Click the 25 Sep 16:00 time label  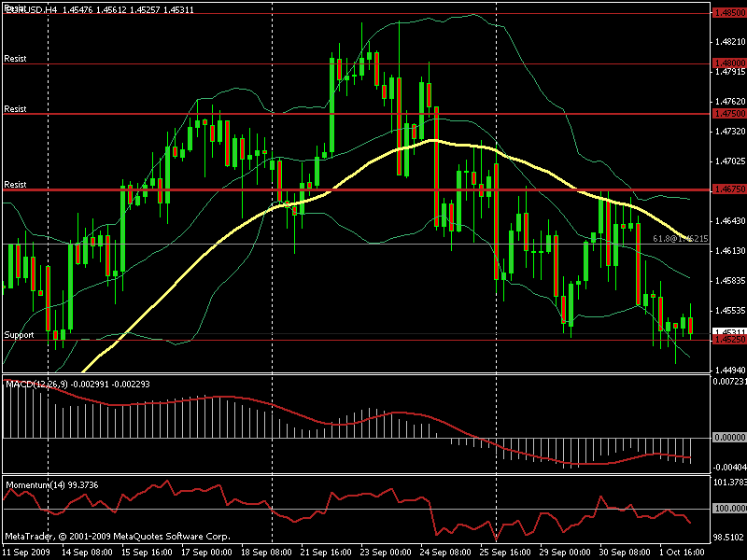(505, 553)
